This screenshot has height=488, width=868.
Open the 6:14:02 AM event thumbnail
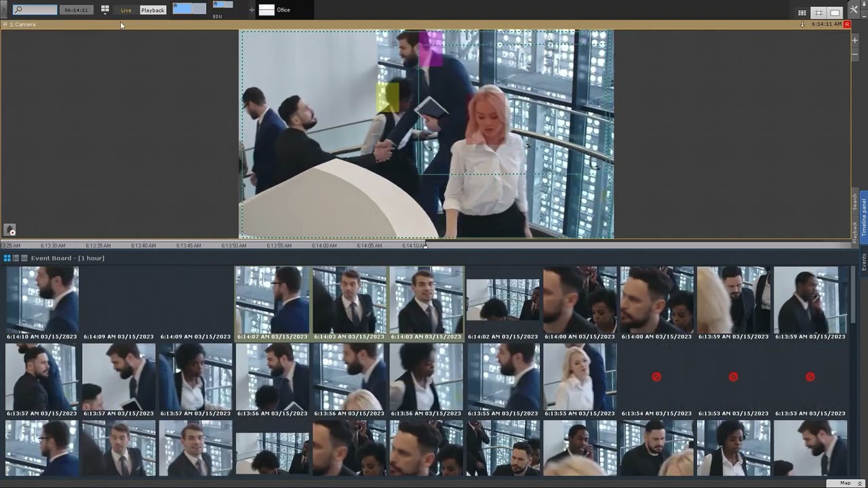point(503,303)
